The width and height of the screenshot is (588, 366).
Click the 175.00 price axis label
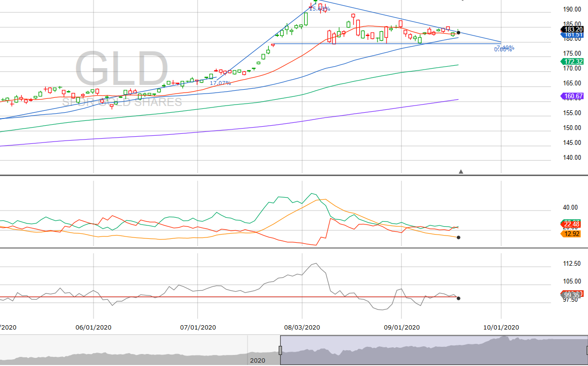(x=572, y=53)
